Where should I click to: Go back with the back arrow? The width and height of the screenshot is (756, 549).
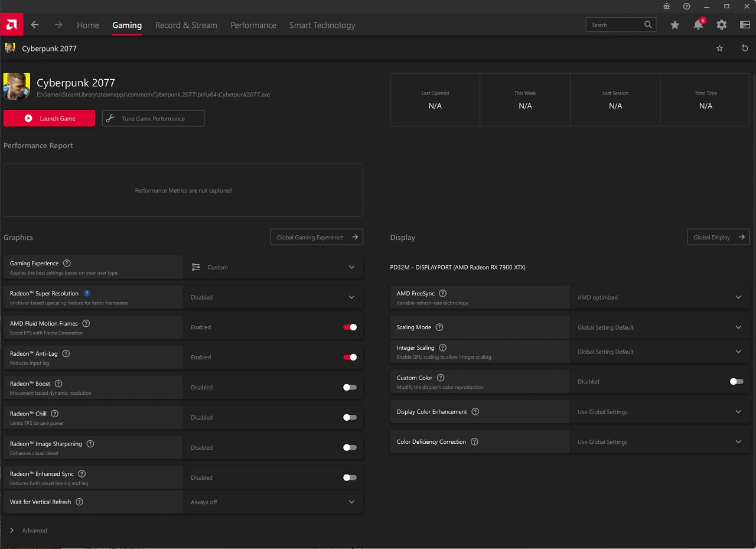pyautogui.click(x=35, y=25)
